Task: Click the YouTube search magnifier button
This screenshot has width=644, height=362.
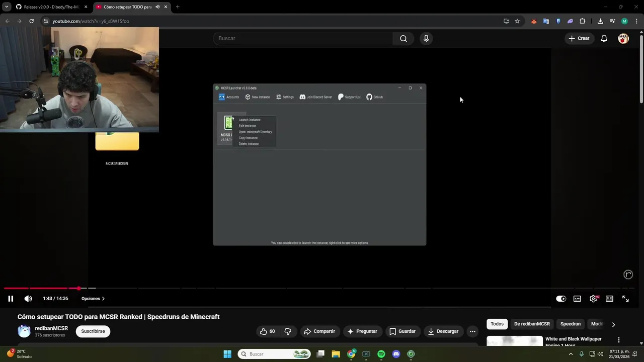Action: (x=404, y=39)
